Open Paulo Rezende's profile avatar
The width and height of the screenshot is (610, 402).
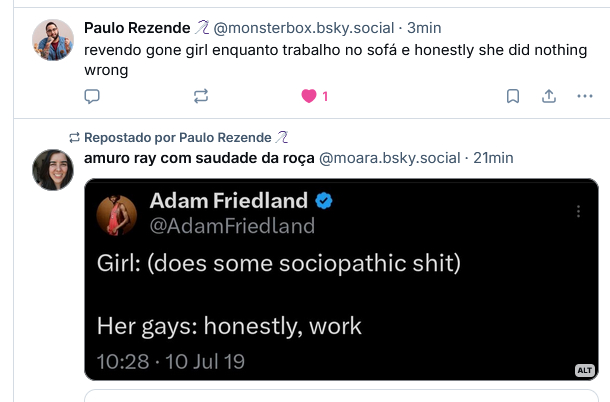53,39
